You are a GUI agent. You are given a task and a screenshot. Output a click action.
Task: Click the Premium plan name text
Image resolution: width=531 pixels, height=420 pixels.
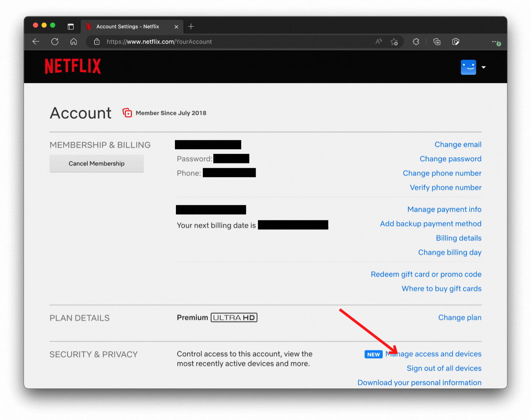192,318
